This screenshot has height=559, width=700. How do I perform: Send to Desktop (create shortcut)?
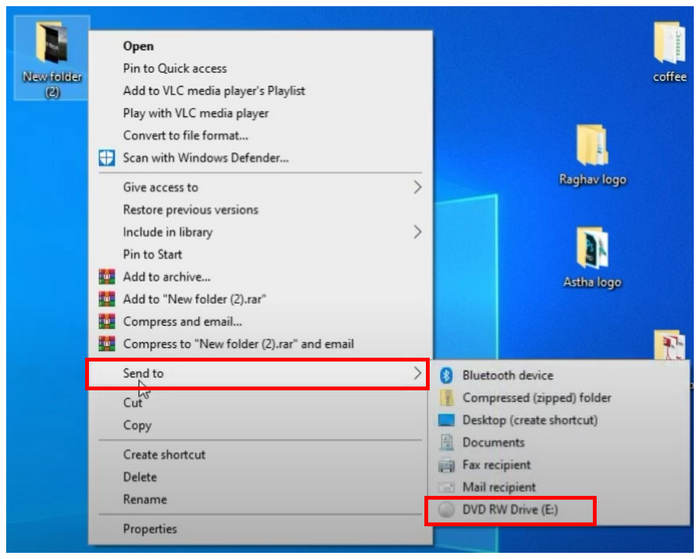pos(559,420)
